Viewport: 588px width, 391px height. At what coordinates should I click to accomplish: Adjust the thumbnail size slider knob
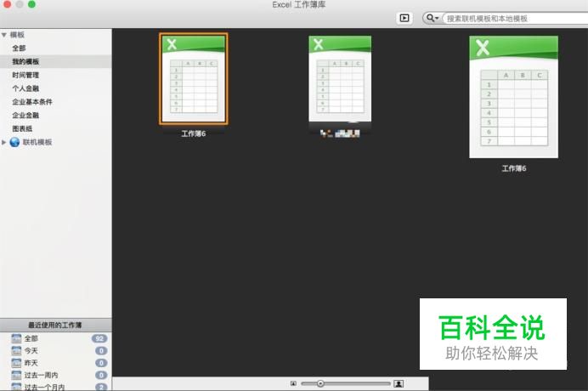(x=320, y=383)
